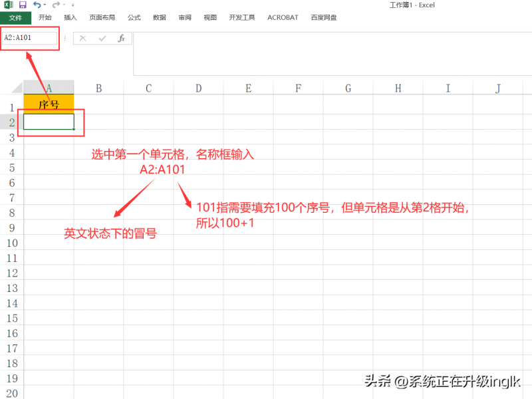Select column A header
532x399 pixels.
[x=49, y=88]
